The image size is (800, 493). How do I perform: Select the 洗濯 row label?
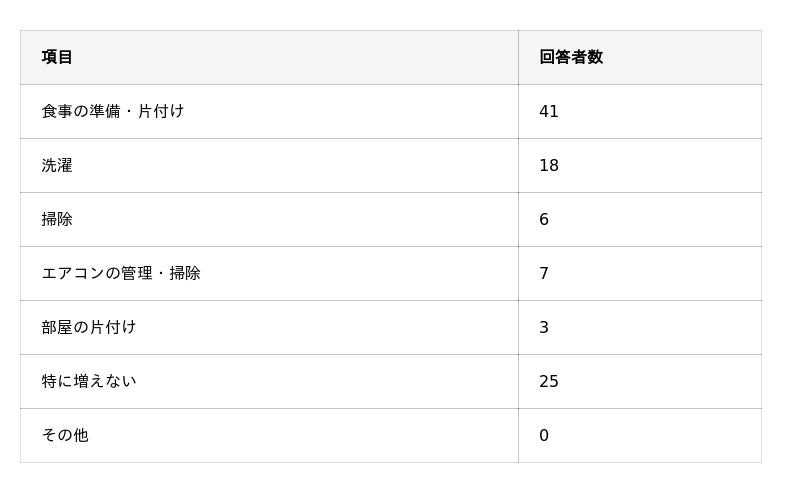[x=57, y=165]
